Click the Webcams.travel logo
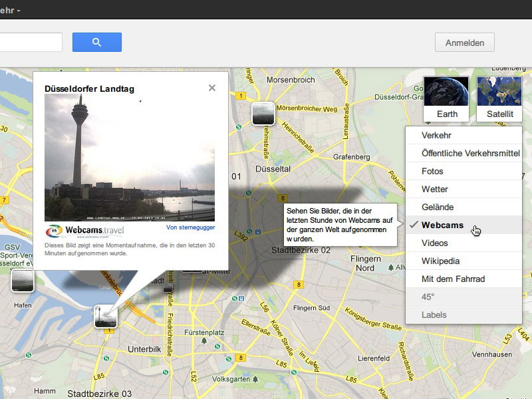This screenshot has width=532, height=399. point(85,231)
